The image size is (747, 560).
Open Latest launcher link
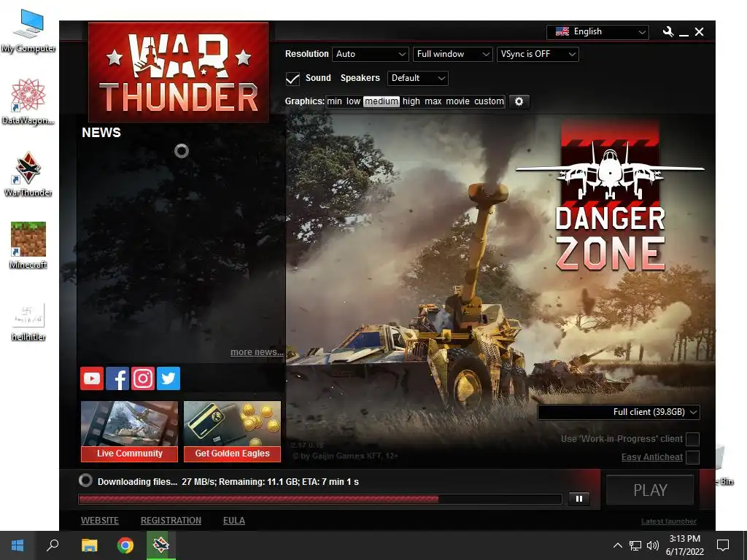[669, 521]
